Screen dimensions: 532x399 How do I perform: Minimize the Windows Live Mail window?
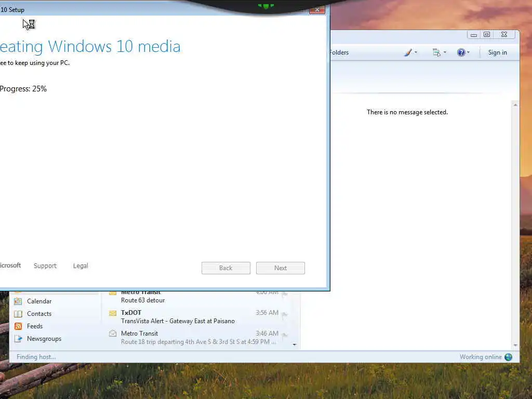(474, 35)
